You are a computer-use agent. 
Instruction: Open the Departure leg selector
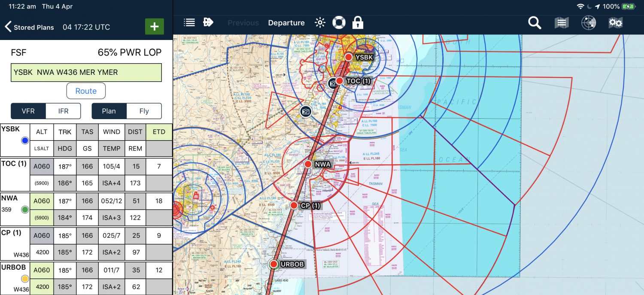(x=286, y=22)
